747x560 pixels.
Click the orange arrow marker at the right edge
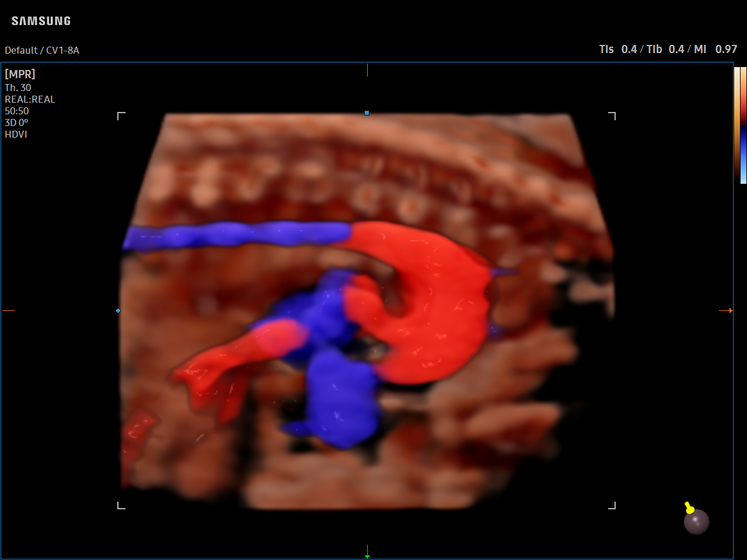(x=726, y=311)
